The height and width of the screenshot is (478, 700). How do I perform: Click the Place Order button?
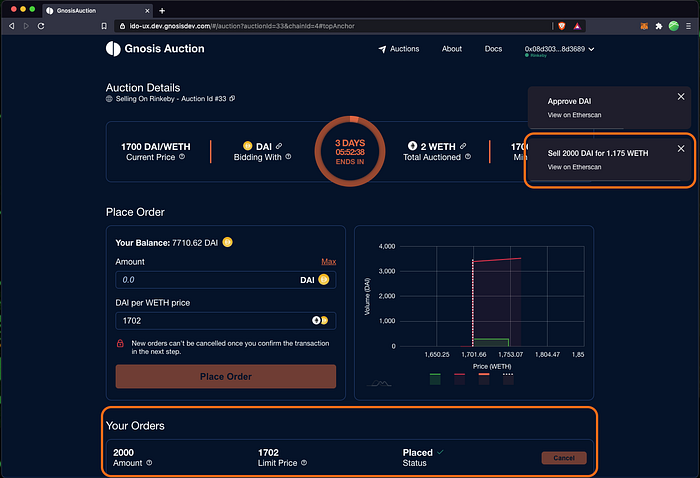[x=225, y=376]
